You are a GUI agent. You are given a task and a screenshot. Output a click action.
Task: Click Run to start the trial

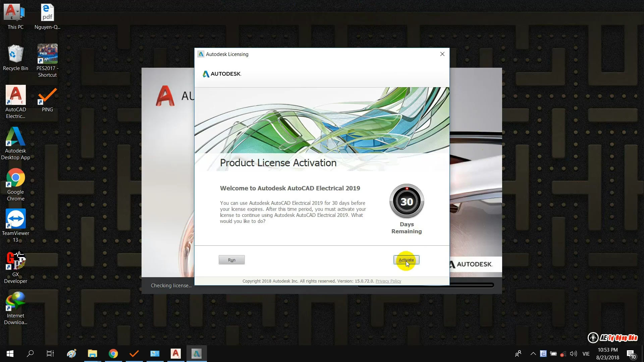pos(232,260)
